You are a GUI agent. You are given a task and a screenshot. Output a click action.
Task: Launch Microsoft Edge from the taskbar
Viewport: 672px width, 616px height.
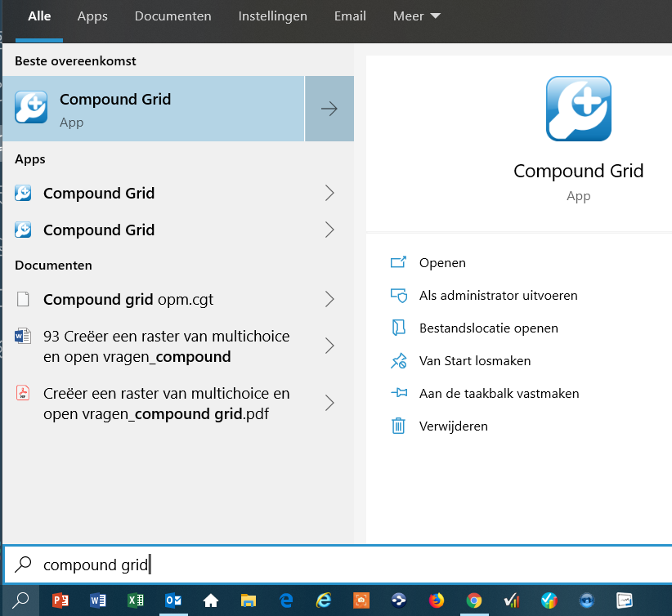click(286, 600)
